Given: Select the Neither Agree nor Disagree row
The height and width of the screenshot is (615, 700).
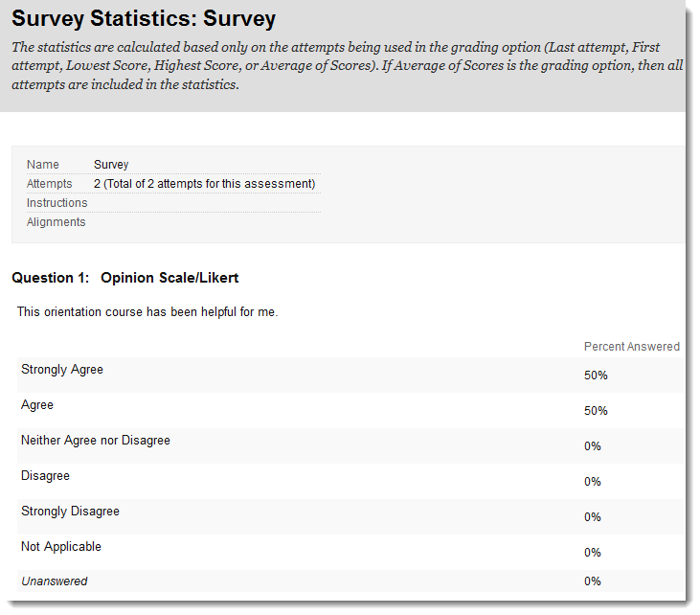Looking at the screenshot, I should coord(96,441).
